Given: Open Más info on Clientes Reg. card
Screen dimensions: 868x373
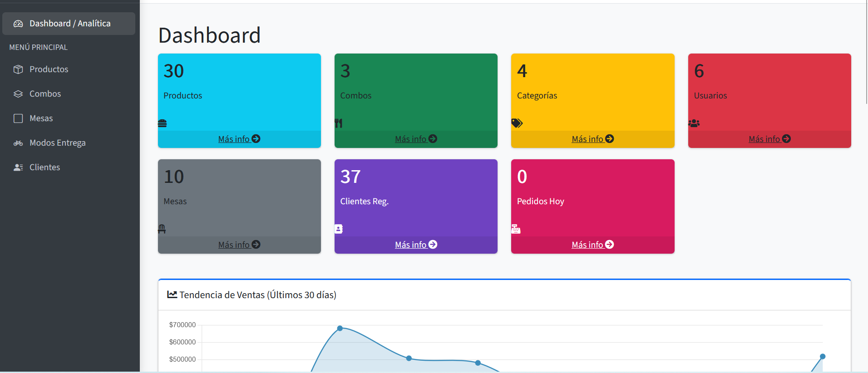Looking at the screenshot, I should point(416,245).
